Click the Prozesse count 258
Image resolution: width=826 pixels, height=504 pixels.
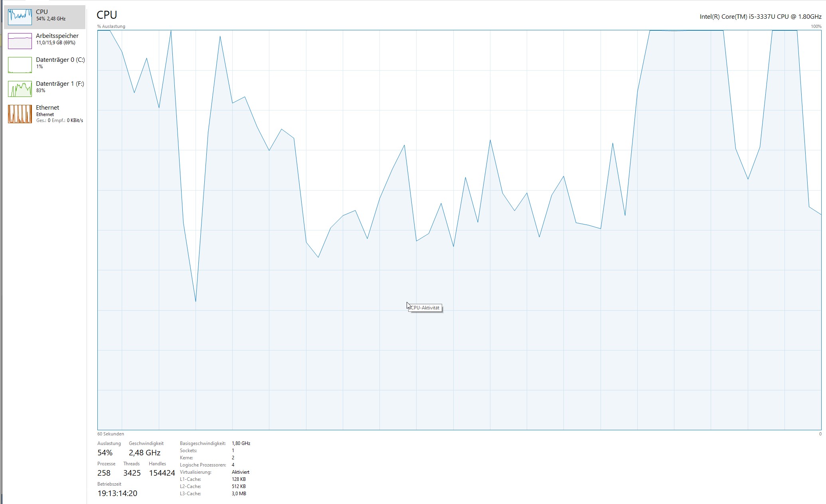point(104,473)
